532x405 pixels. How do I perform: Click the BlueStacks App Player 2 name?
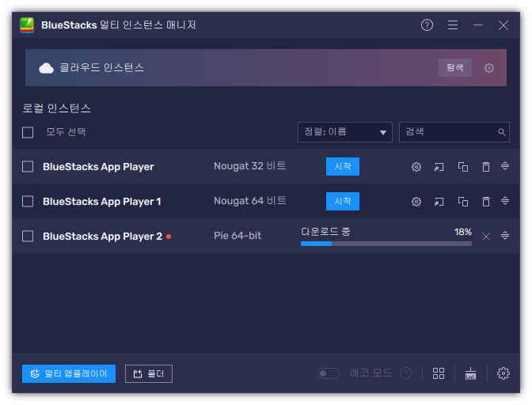tap(102, 237)
